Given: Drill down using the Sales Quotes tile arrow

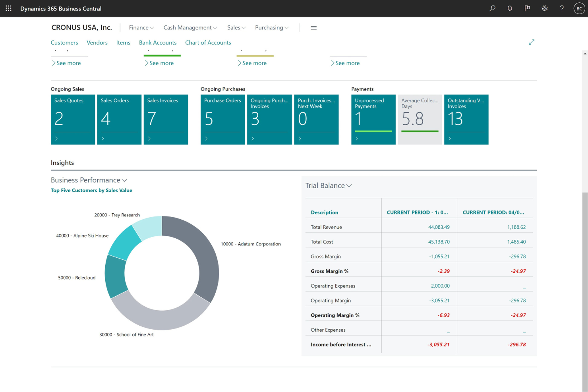Looking at the screenshot, I should [56, 139].
